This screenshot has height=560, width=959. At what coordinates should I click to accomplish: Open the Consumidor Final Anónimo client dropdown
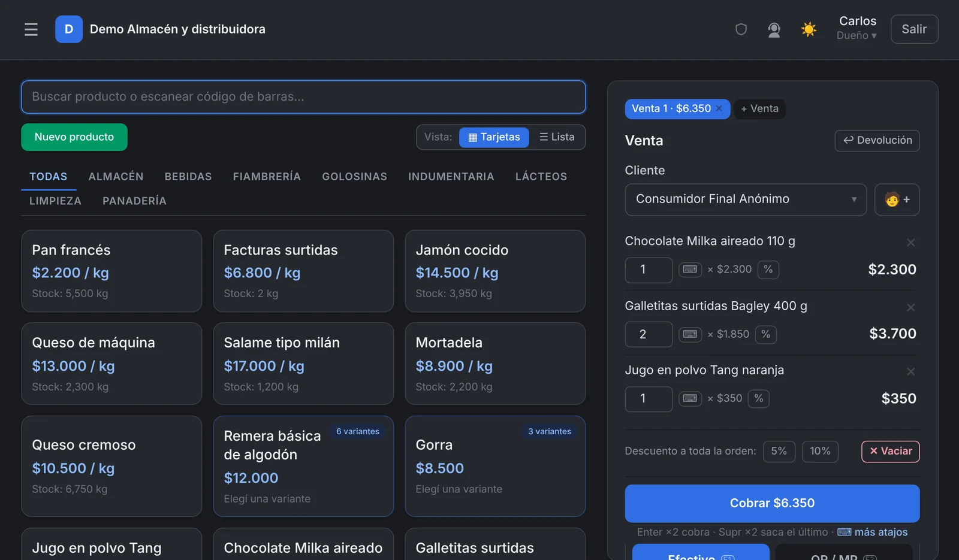pos(746,199)
